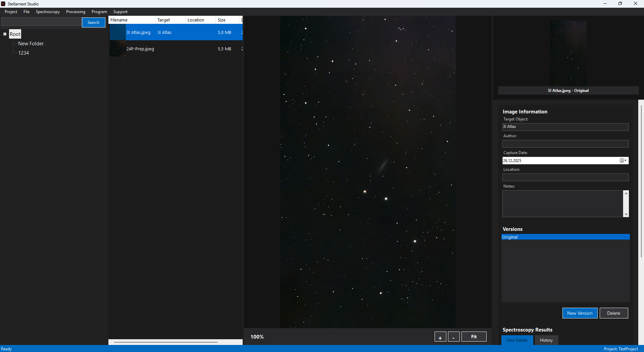644x352 pixels.
Task: Switch to the History tab
Action: 546,340
